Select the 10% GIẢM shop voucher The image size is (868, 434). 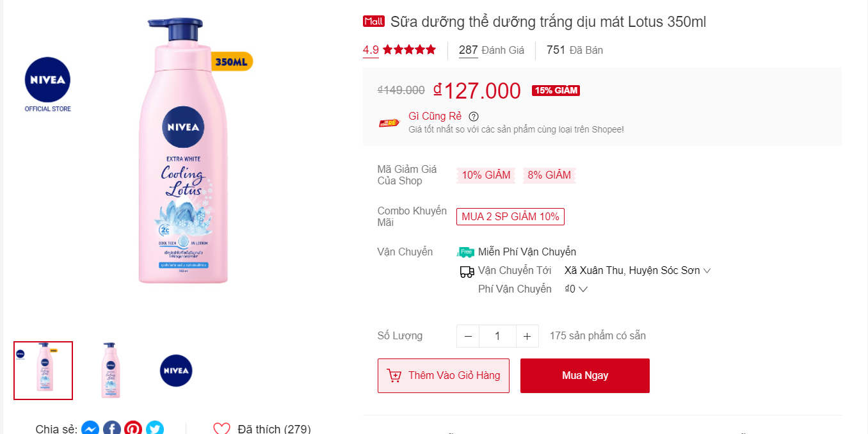click(486, 175)
